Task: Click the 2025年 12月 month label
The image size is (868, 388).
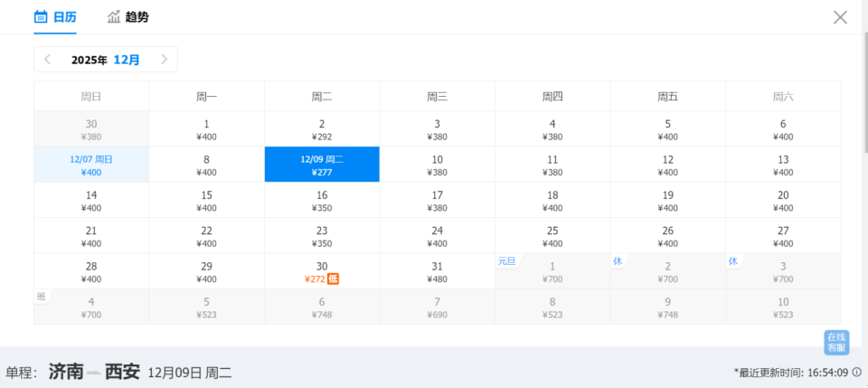Action: point(106,60)
